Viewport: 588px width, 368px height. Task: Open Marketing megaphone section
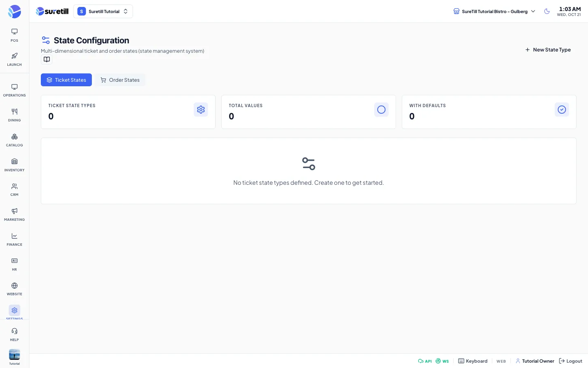14,215
